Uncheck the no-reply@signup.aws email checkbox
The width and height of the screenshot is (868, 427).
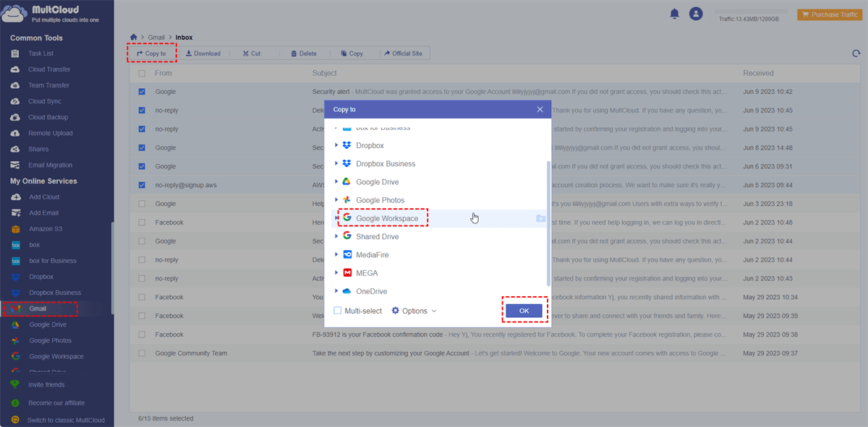[142, 185]
